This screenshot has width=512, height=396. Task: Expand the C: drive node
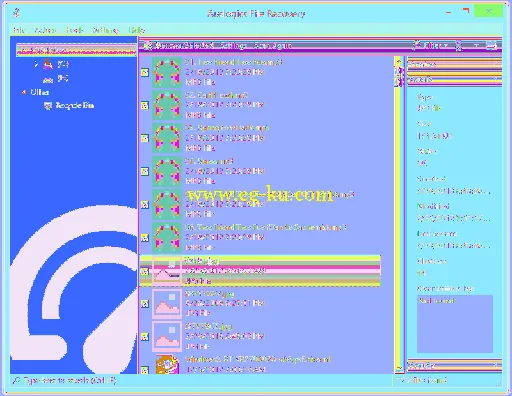coord(36,64)
